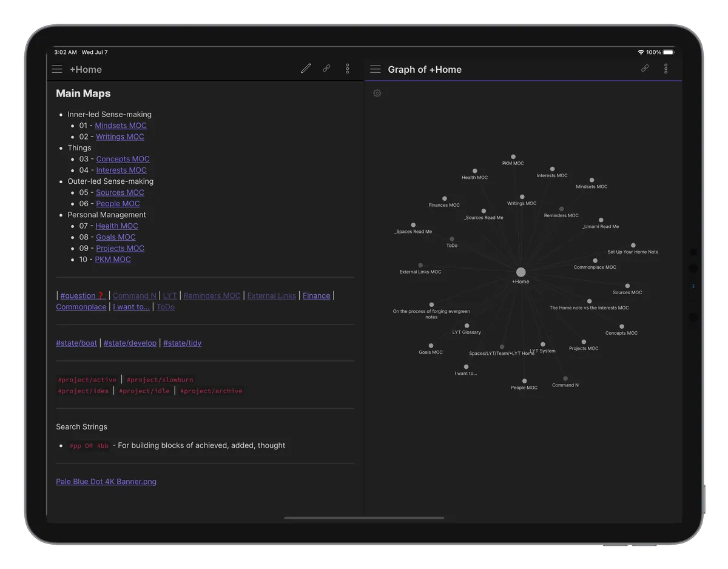Select the Interests MOC graph node
This screenshot has width=728, height=569.
(552, 169)
